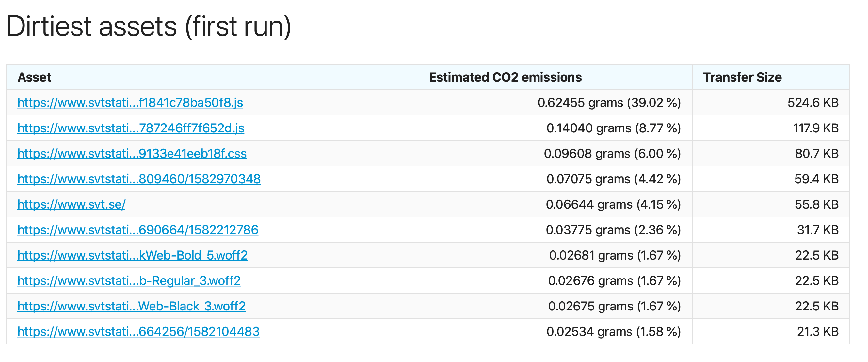Click 22.5 KB in the b-Regular_3.woff2 row
Viewport: 868px width, 362px height.
point(816,281)
